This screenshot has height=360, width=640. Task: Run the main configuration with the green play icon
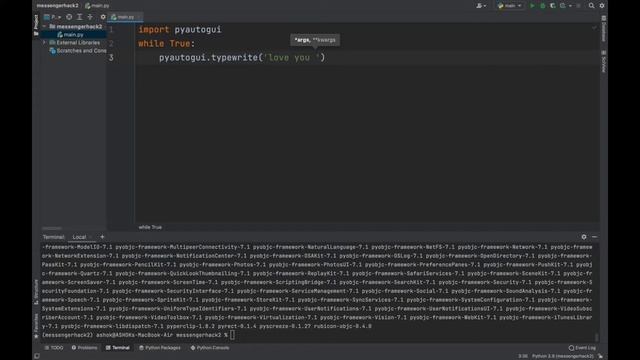pyautogui.click(x=532, y=6)
